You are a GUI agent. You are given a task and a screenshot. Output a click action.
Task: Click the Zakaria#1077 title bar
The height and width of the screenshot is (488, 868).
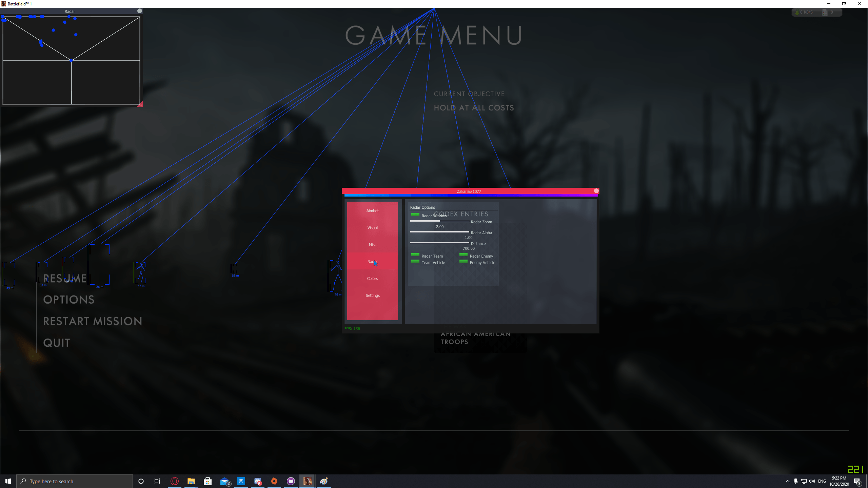469,191
